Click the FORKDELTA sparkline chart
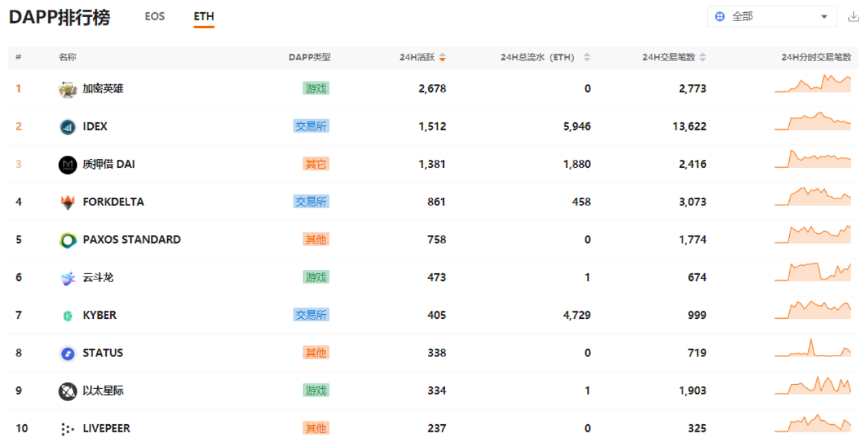This screenshot has height=448, width=868. 813,196
